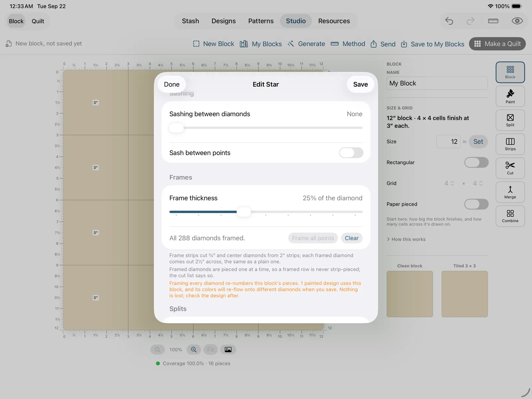Click Generate with sparkle icon
The image size is (532, 399).
point(306,44)
